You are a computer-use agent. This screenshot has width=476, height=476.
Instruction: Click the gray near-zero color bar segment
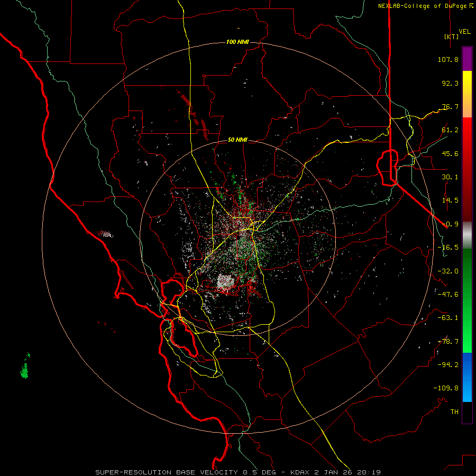tap(467, 235)
